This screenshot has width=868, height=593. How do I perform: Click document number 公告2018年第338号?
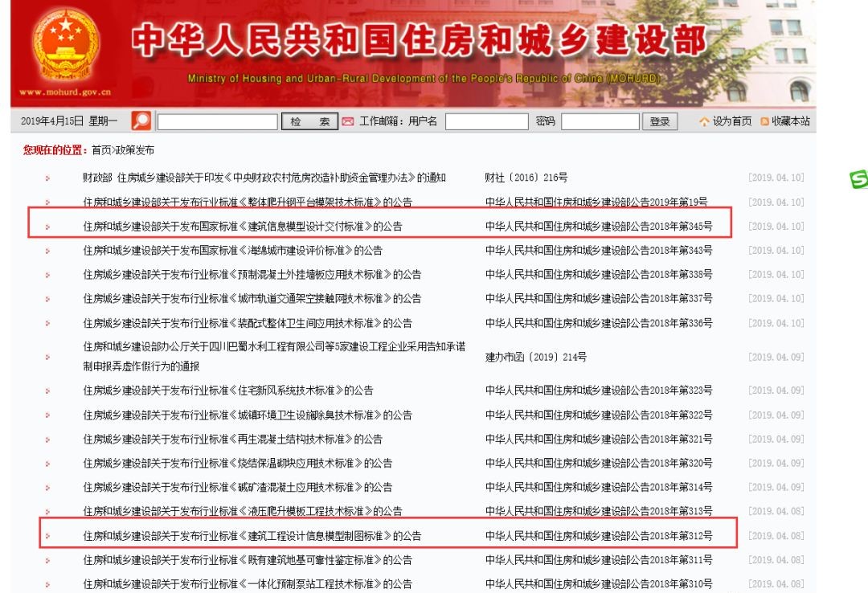tap(599, 274)
